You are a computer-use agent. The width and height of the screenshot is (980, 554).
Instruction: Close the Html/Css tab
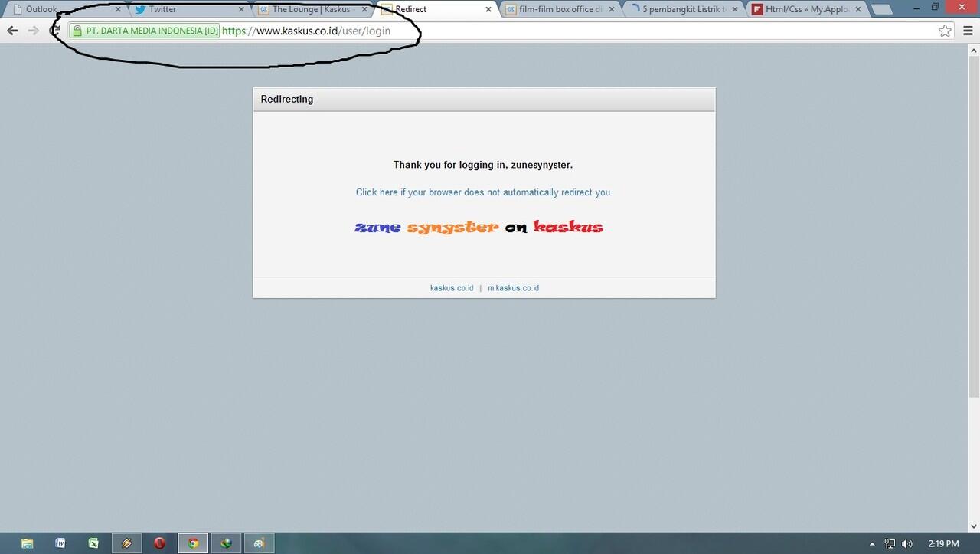(858, 9)
